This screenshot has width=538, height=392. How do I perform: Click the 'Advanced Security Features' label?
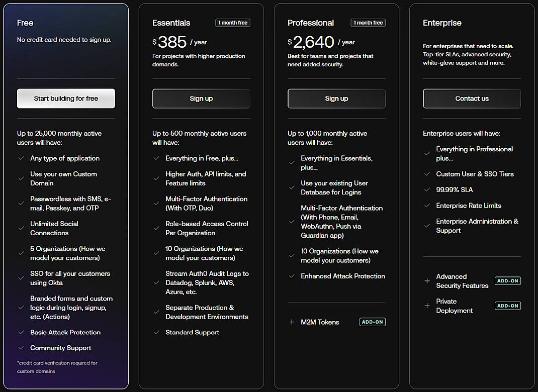462,281
